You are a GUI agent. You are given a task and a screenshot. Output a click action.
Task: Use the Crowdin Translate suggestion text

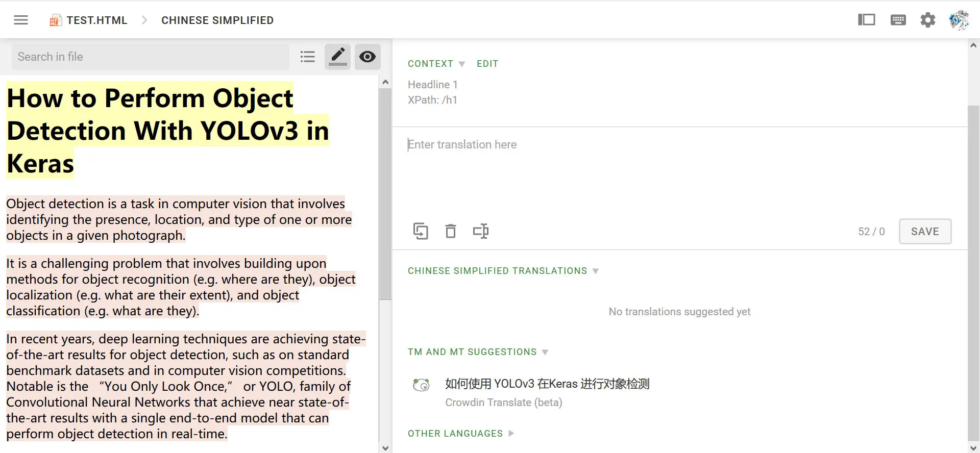(547, 384)
